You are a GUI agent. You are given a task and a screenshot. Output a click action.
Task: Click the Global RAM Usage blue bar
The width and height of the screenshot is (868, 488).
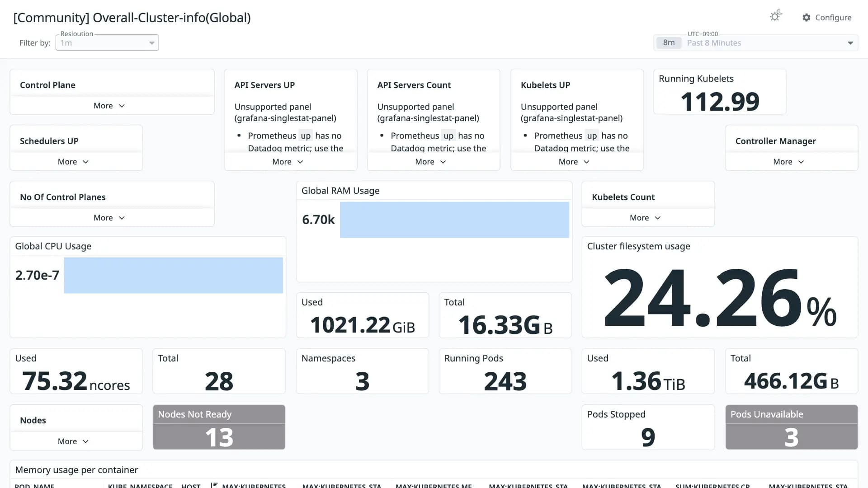[x=454, y=220]
